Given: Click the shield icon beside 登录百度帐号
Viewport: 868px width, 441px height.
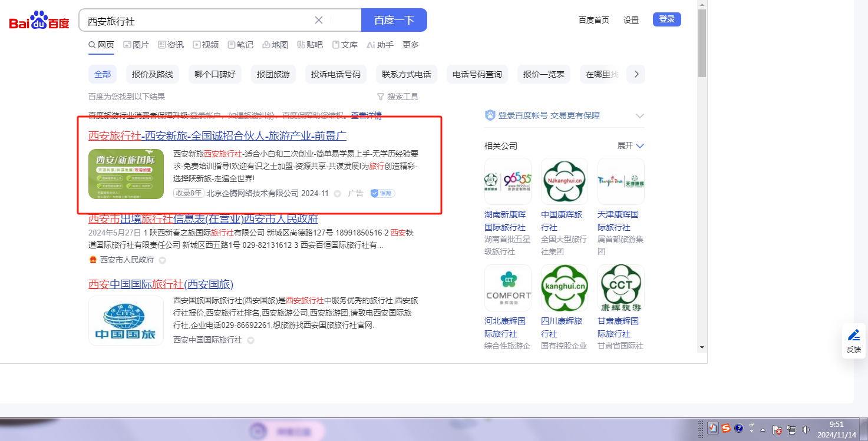Looking at the screenshot, I should (490, 115).
